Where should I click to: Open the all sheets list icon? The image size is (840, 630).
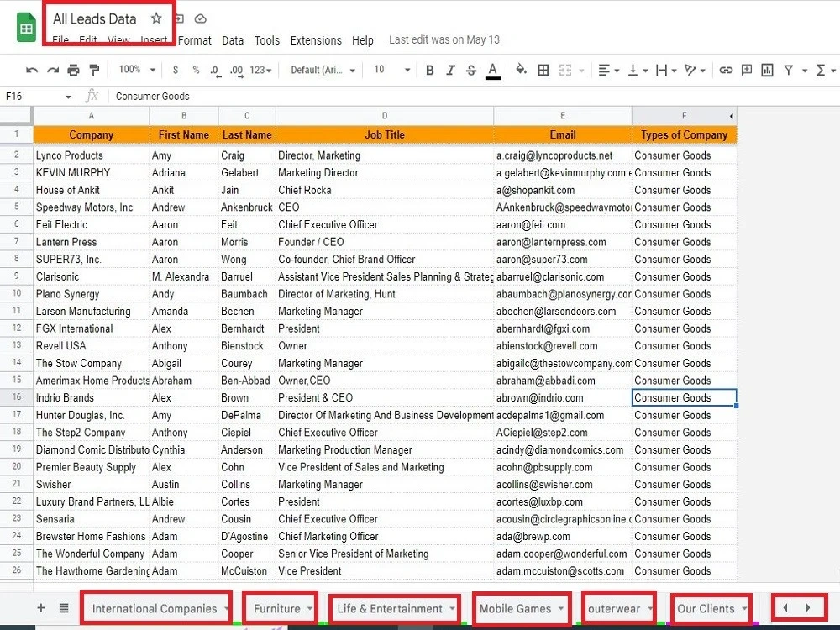(x=64, y=607)
